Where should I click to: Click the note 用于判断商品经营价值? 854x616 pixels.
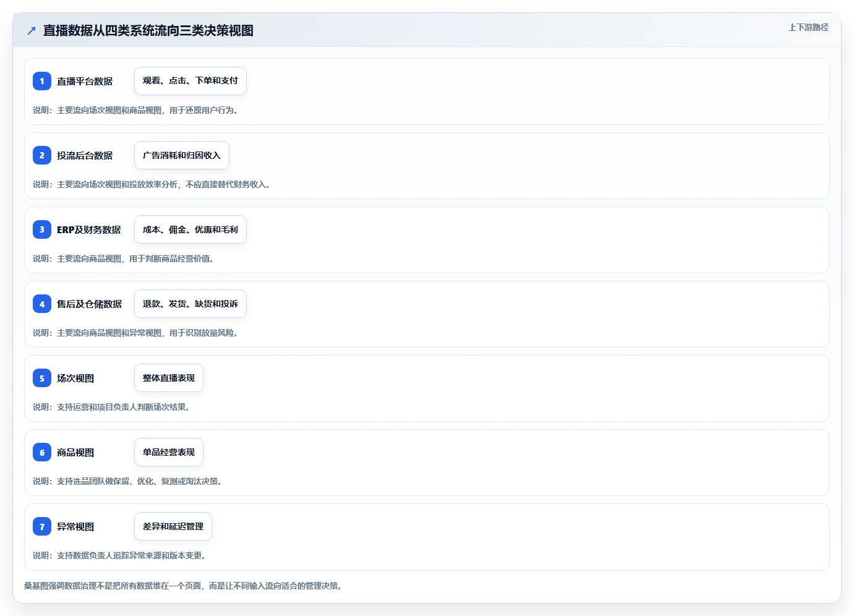171,259
